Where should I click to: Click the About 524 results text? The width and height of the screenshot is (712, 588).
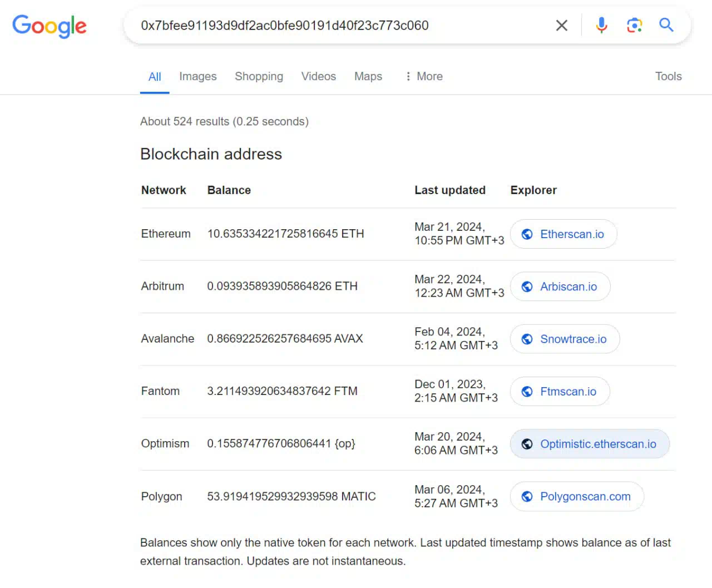coord(224,121)
